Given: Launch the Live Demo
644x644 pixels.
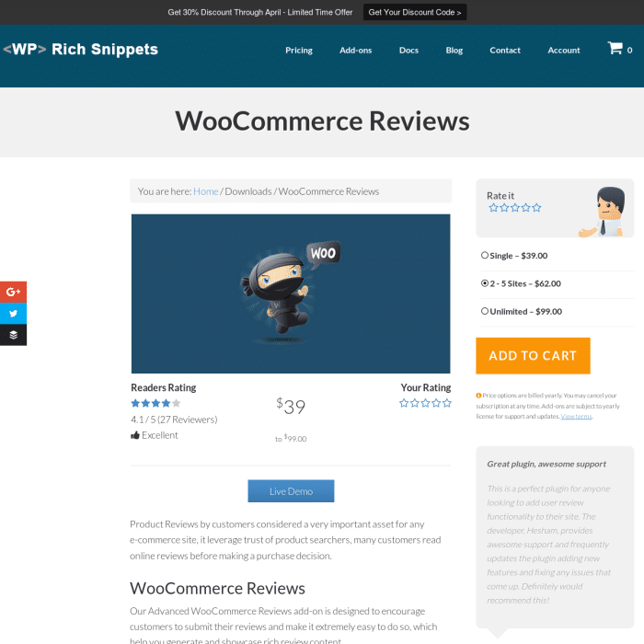Looking at the screenshot, I should [x=291, y=490].
